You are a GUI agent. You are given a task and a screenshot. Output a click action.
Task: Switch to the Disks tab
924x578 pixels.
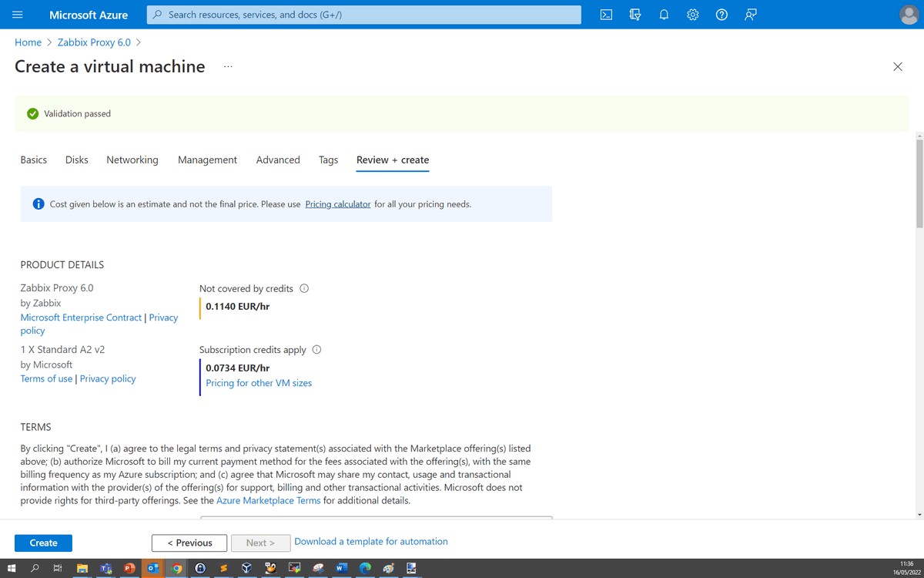(x=77, y=160)
